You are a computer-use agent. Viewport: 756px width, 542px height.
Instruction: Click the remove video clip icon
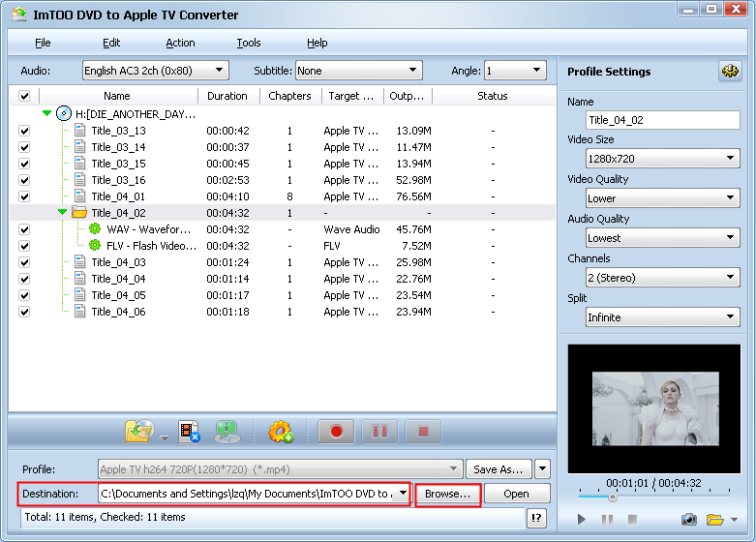(189, 431)
